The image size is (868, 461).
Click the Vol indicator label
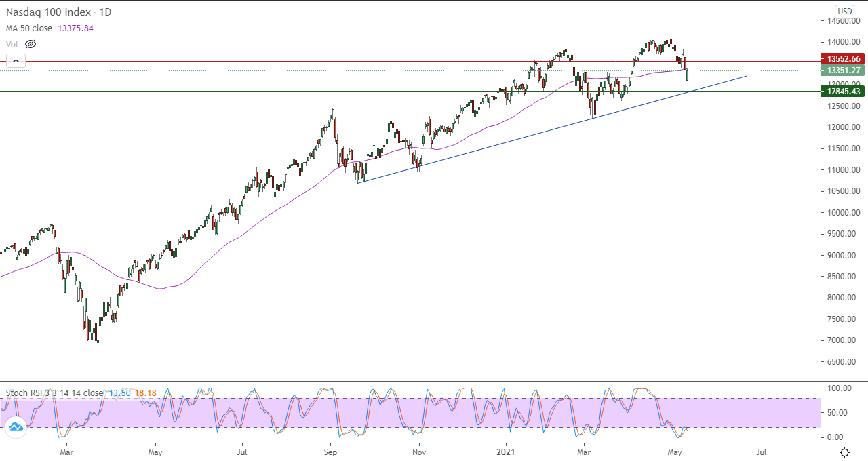click(x=12, y=44)
